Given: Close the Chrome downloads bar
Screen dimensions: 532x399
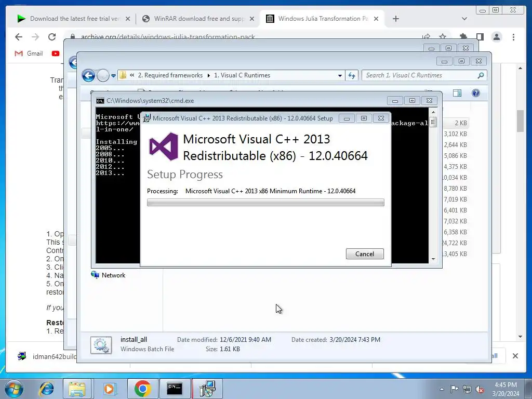Looking at the screenshot, I should coord(515,356).
